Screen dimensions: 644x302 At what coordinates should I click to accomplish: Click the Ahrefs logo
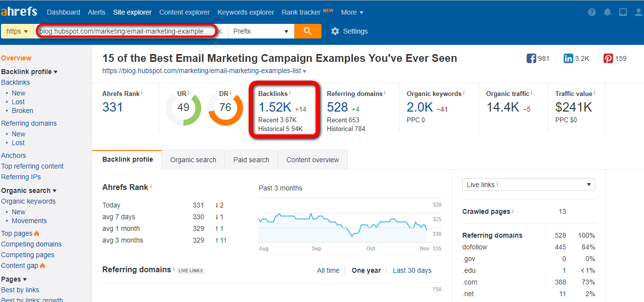(x=19, y=12)
